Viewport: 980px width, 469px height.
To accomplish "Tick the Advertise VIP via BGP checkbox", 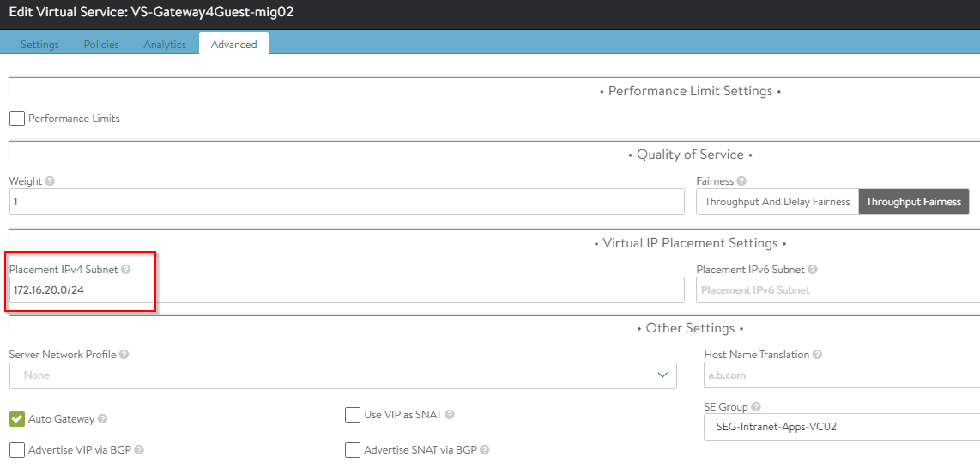I will coord(17,449).
